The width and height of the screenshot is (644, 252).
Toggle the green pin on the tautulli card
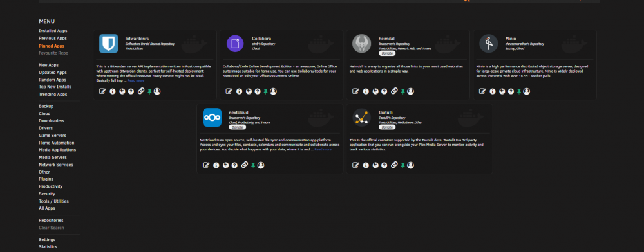tap(402, 166)
